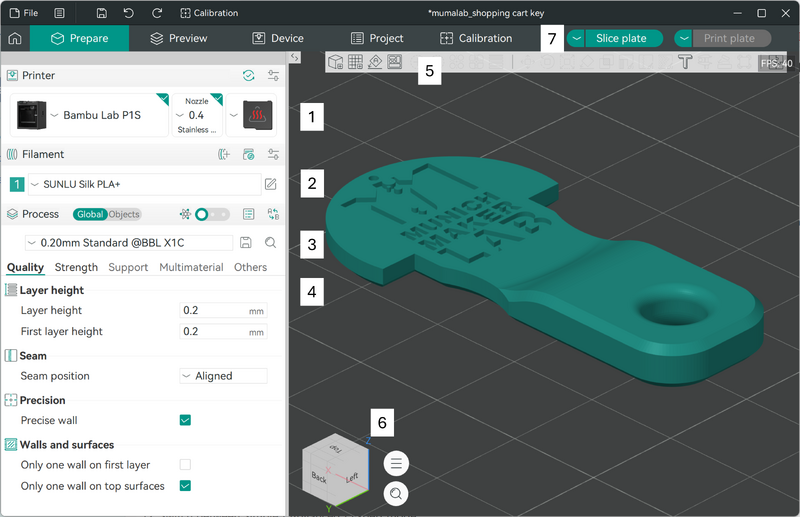Viewport: 800px width, 517px height.
Task: Open the Strength settings tab
Action: coord(76,267)
